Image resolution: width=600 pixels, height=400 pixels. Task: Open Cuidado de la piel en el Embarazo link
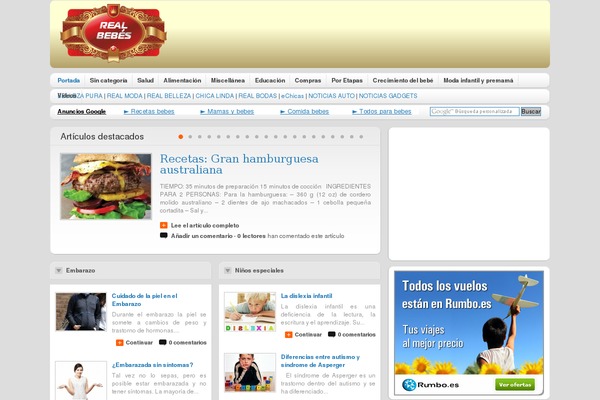tap(145, 300)
